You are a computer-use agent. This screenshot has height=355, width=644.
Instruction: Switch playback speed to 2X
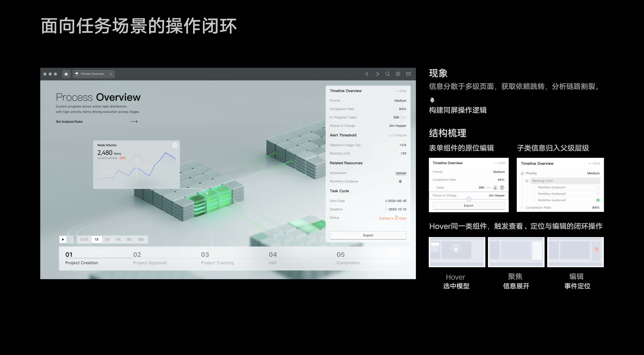click(x=107, y=239)
